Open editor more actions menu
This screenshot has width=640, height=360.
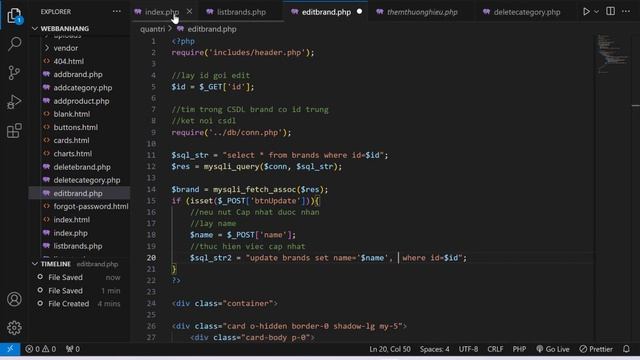[626, 11]
